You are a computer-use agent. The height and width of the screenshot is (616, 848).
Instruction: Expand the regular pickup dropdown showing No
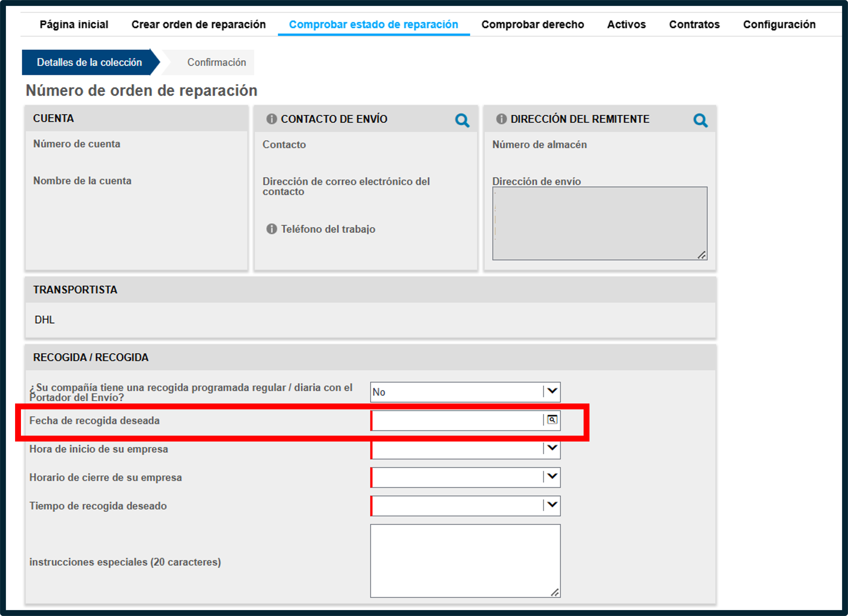[x=552, y=391]
